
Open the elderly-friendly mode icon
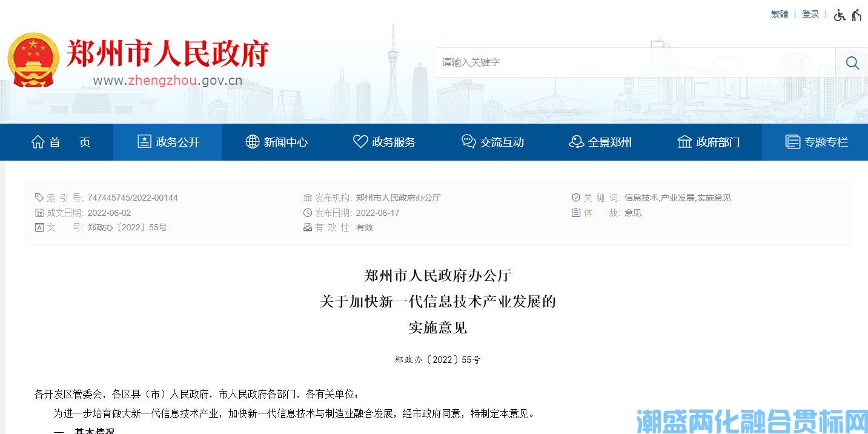[856, 15]
